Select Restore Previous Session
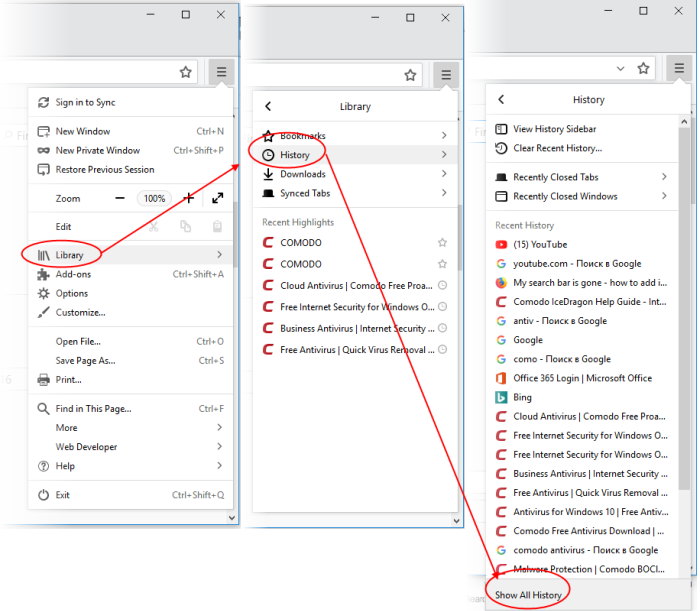The height and width of the screenshot is (611, 700). (x=130, y=170)
